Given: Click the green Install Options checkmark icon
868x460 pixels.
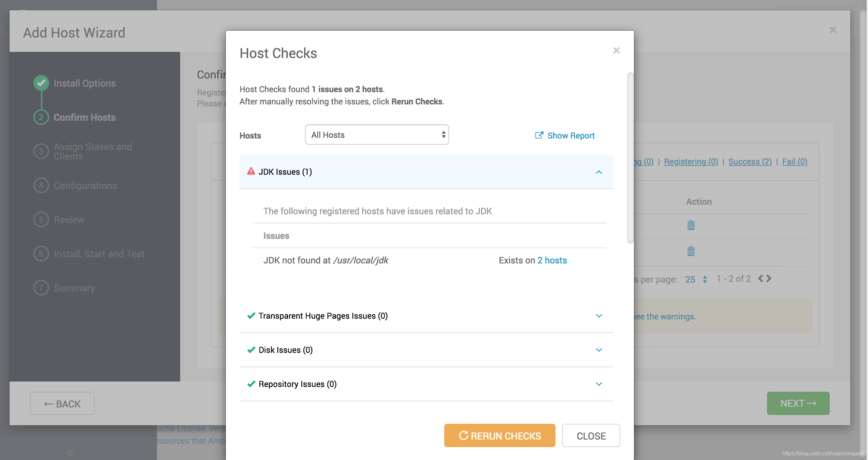Looking at the screenshot, I should pyautogui.click(x=41, y=83).
